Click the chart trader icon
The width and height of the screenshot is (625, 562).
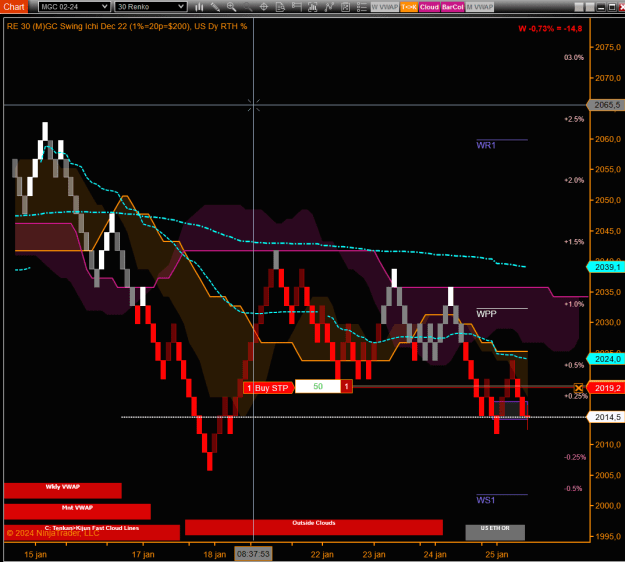[297, 7]
